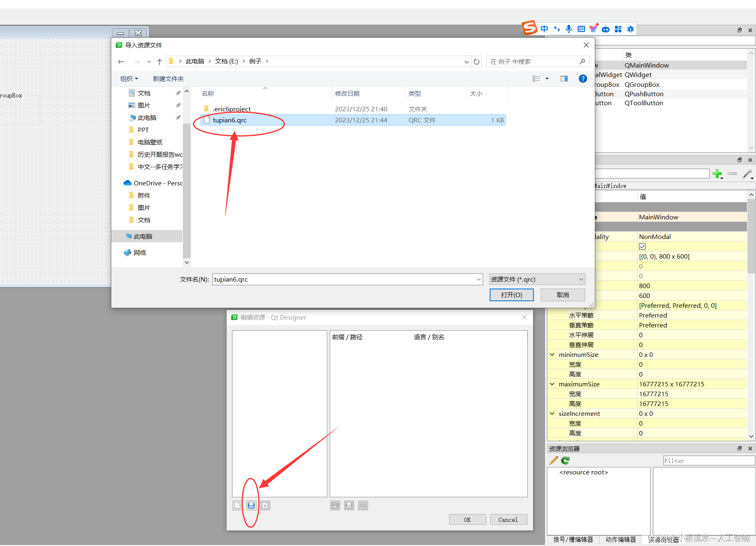This screenshot has height=546, width=756.
Task: Go up one folder level in the file dialog
Action: 160,62
